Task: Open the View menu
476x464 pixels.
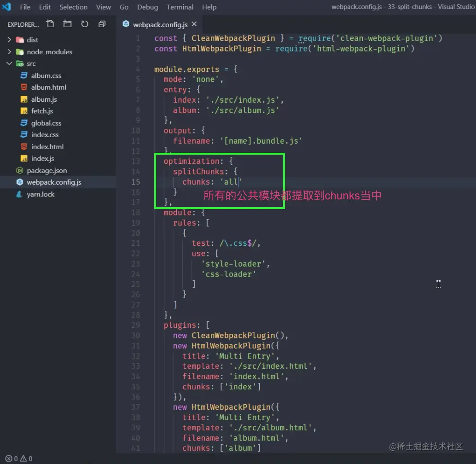Action: pyautogui.click(x=104, y=7)
